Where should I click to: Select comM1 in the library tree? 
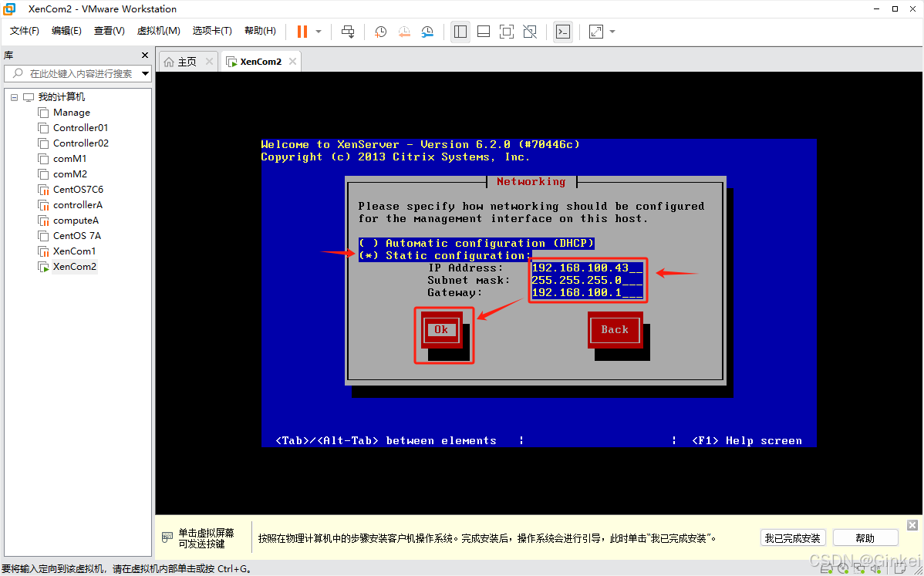[x=69, y=158]
